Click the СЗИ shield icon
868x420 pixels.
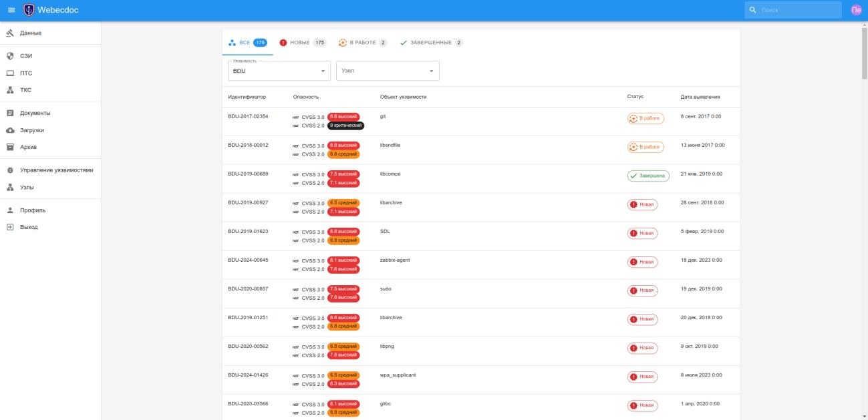pyautogui.click(x=10, y=56)
